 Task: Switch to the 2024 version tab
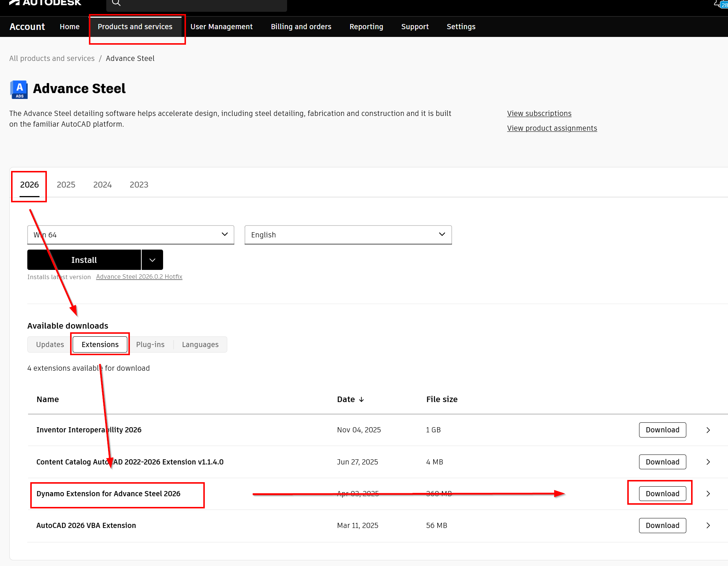(x=103, y=185)
